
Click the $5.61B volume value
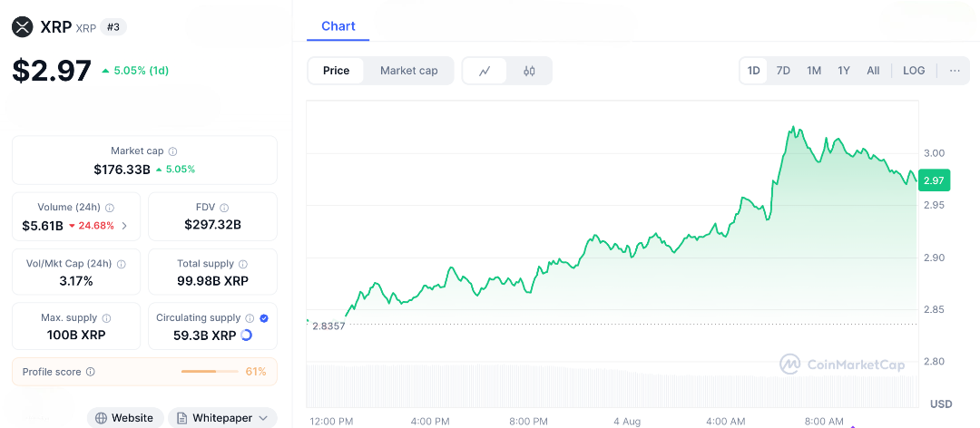[43, 226]
